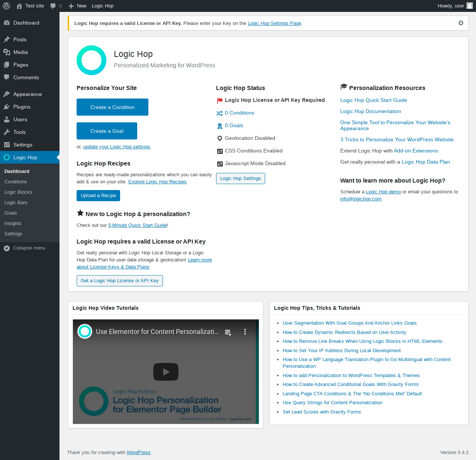
Task: Open How to Set Your IP Address tutorial
Action: (x=342, y=351)
